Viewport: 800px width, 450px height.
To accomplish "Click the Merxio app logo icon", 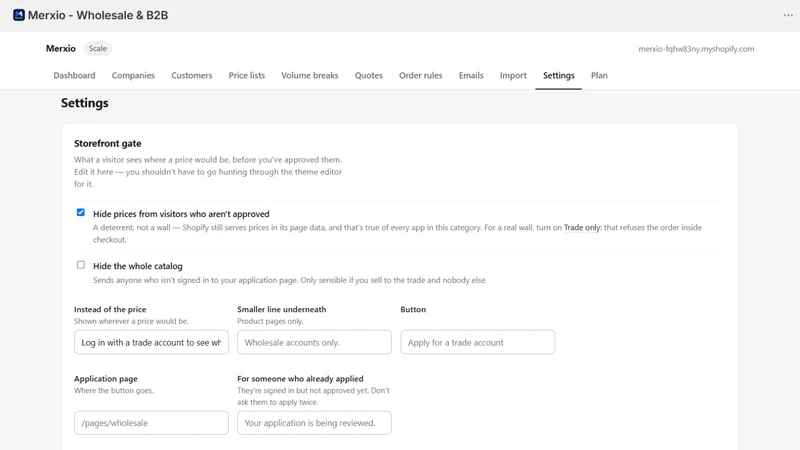I will [19, 15].
